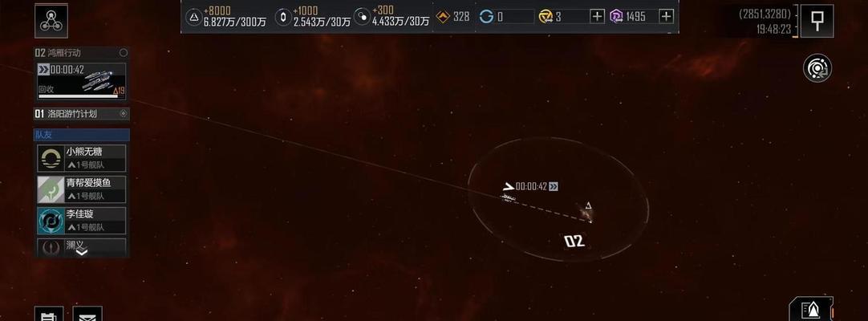Click the fleet 回收 progress bar
The width and height of the screenshot is (868, 321).
click(x=78, y=96)
